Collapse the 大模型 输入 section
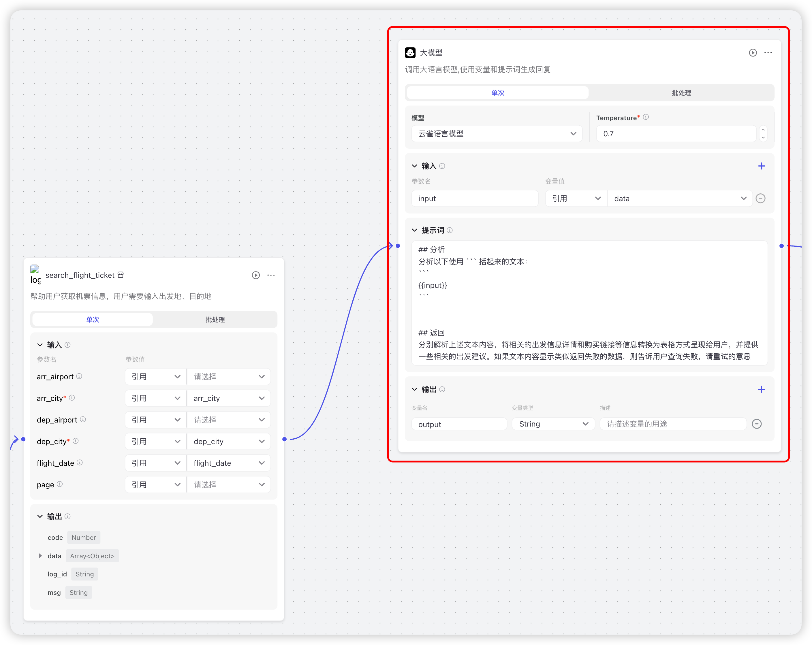 click(414, 166)
